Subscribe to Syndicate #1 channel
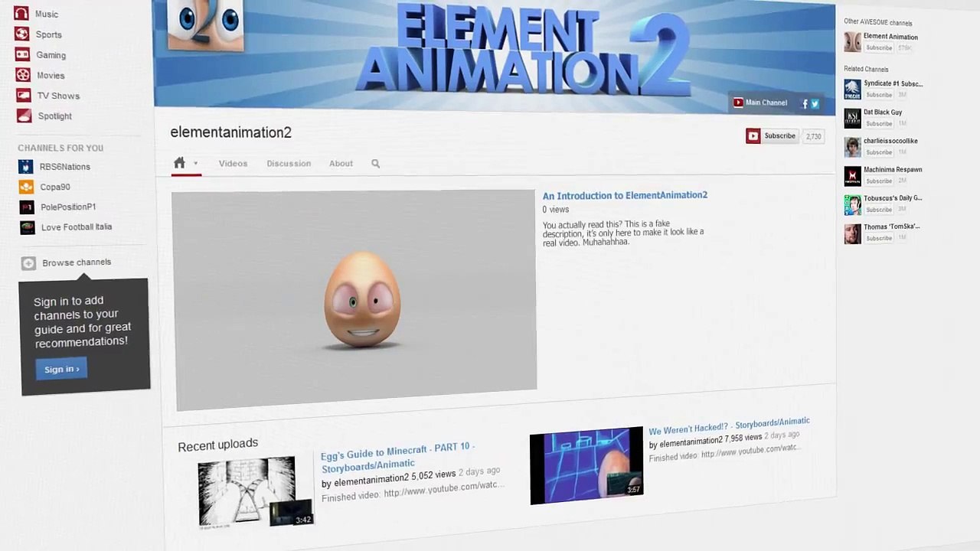The image size is (980, 551). [x=879, y=95]
